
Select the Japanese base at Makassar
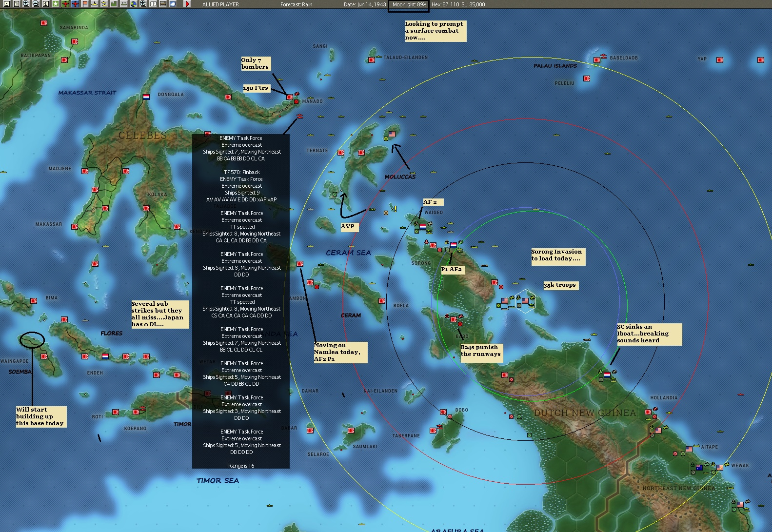click(75, 227)
